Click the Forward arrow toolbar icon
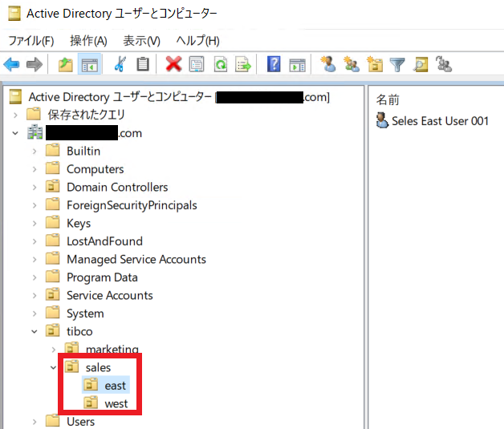504x429 pixels. click(x=35, y=64)
